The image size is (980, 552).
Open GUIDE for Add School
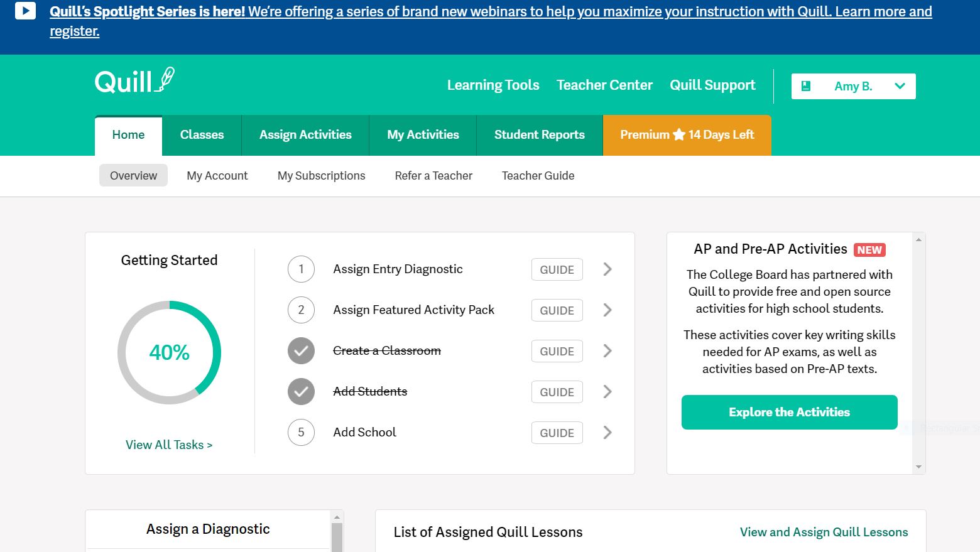click(x=557, y=433)
